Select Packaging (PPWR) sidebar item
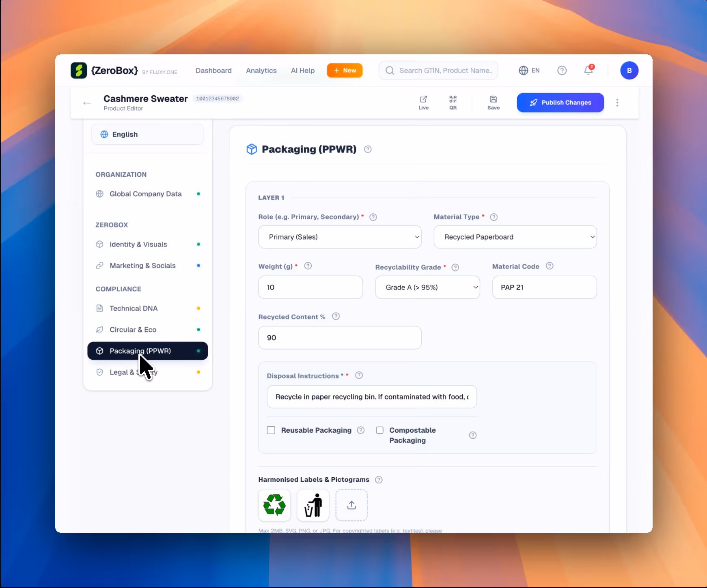Screen dimensions: 707x588 tap(148, 351)
